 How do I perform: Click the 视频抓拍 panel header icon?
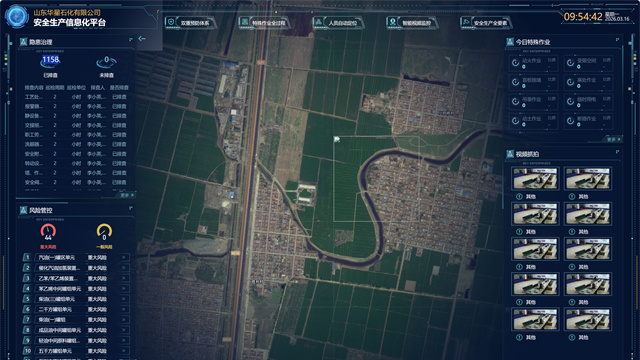tap(510, 154)
